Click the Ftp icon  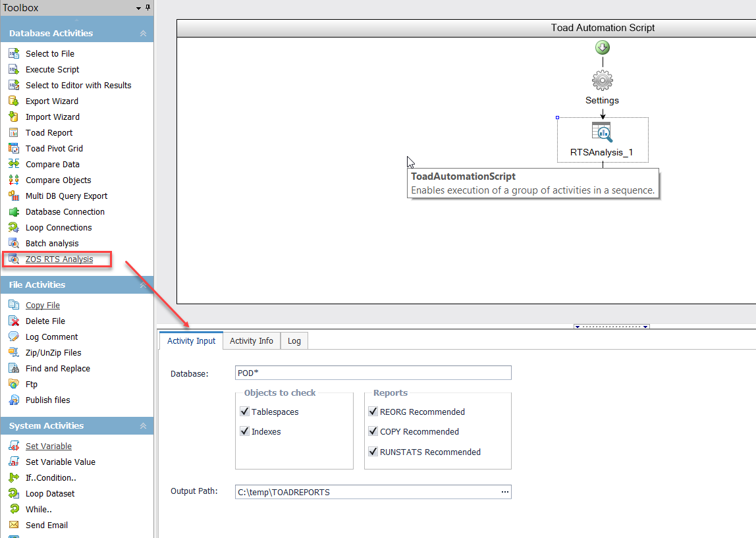tap(14, 384)
